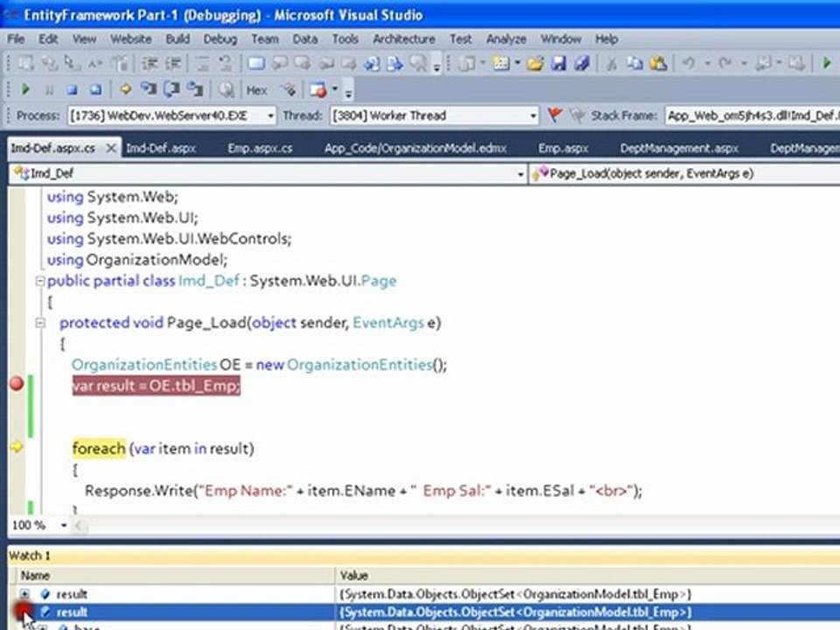Screen dimensions: 840x630
Task: Switch to the DeptManagement.aspx tab
Action: [x=679, y=149]
